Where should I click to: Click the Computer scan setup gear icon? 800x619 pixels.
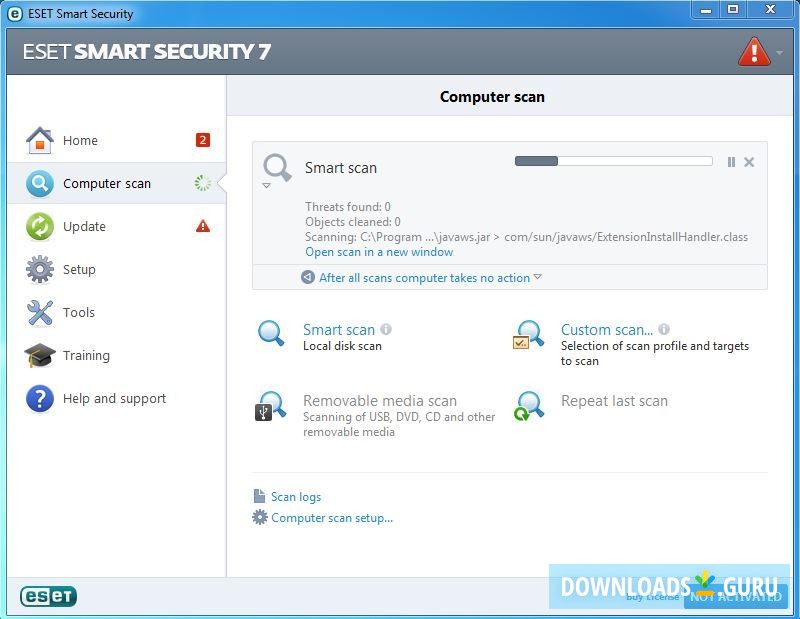260,517
